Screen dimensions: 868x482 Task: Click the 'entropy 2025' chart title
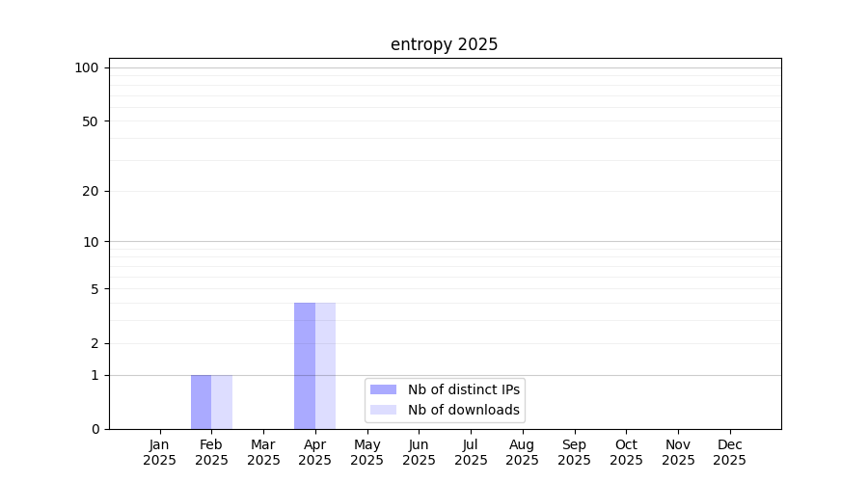444,44
